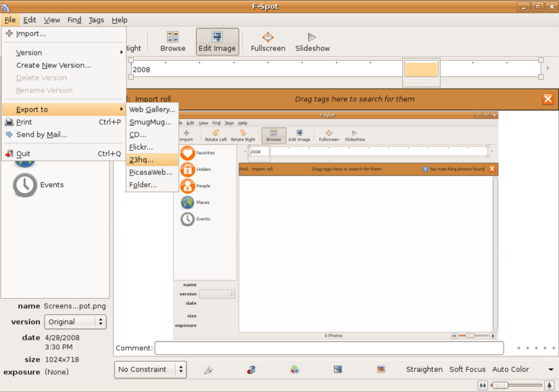Start the Slideshow from the toolbar

coord(312,41)
